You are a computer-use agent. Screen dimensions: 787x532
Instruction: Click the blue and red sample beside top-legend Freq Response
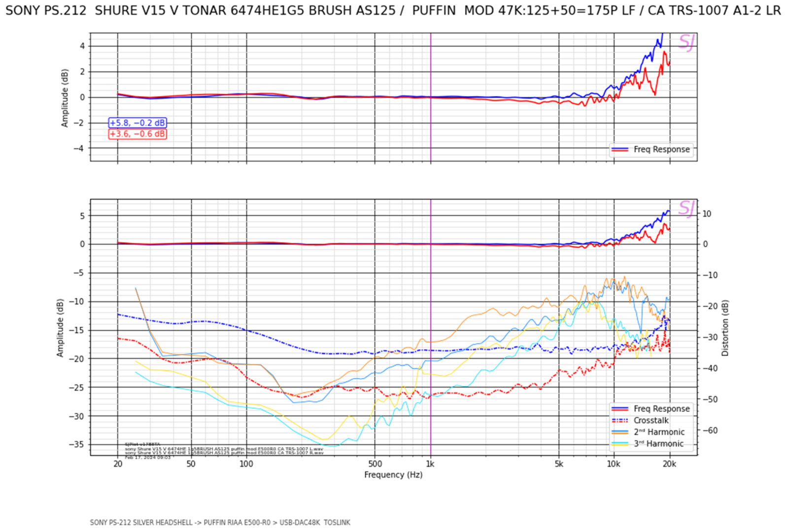click(x=620, y=149)
